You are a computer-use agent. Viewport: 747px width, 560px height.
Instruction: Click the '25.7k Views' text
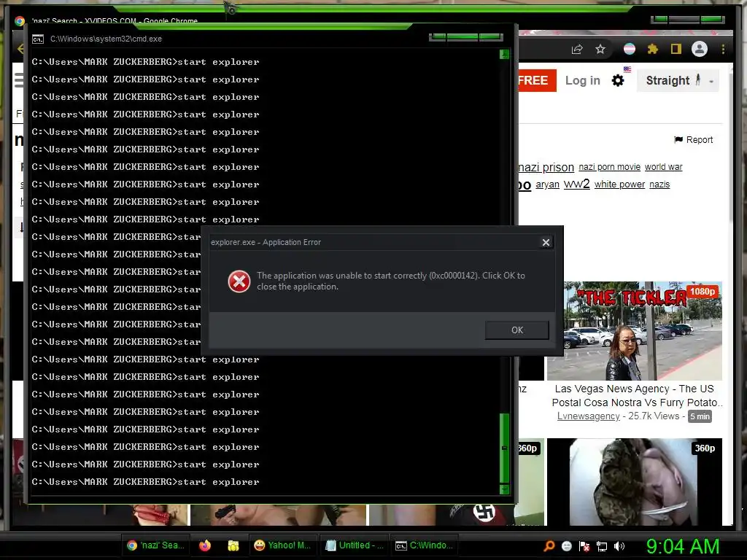click(x=654, y=416)
